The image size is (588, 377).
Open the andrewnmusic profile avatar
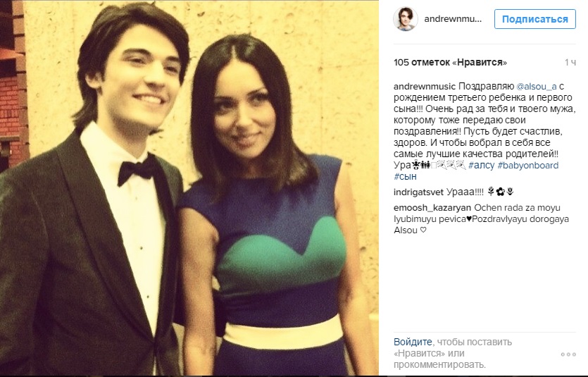[406, 19]
